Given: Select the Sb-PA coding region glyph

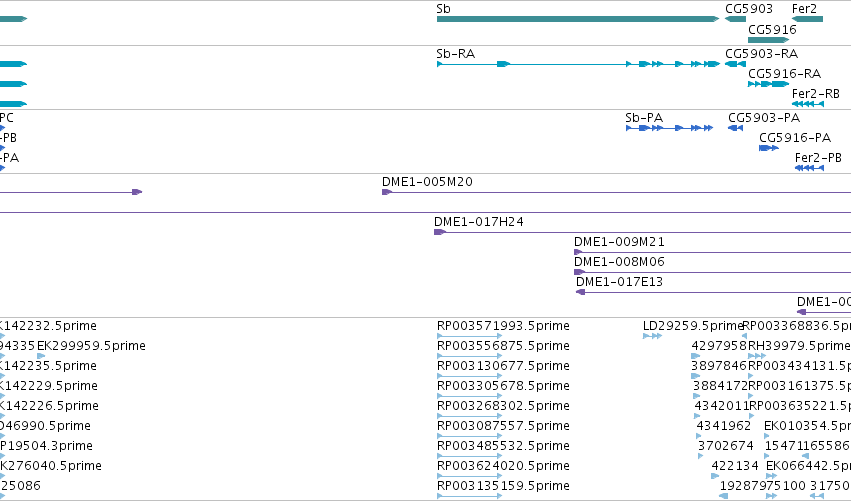Looking at the screenshot, I should click(x=669, y=128).
